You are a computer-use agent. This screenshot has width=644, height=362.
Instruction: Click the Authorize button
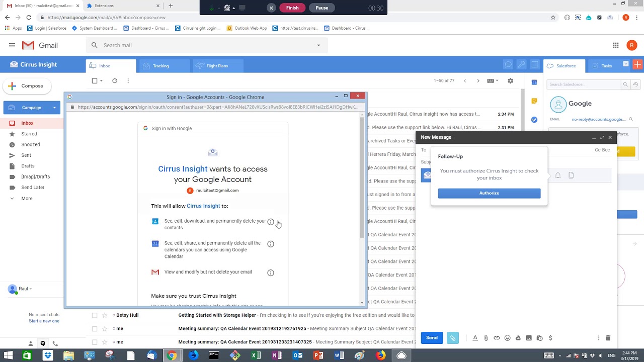coord(489,194)
